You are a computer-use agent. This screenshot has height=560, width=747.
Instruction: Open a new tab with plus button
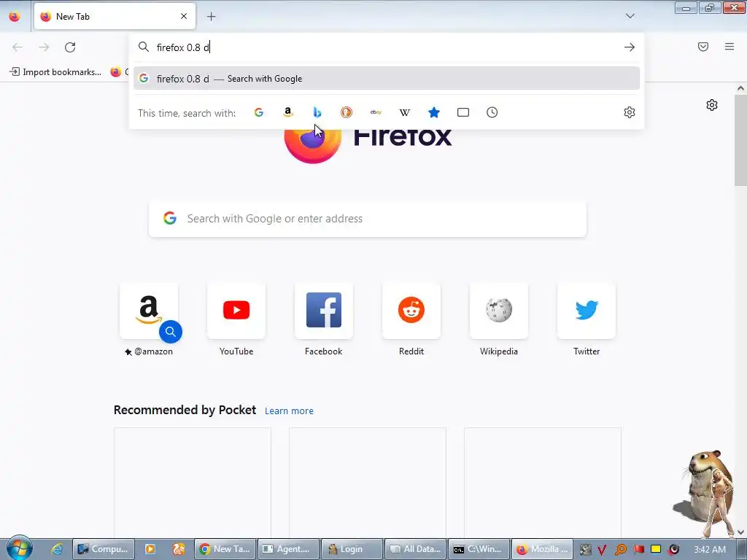211,17
